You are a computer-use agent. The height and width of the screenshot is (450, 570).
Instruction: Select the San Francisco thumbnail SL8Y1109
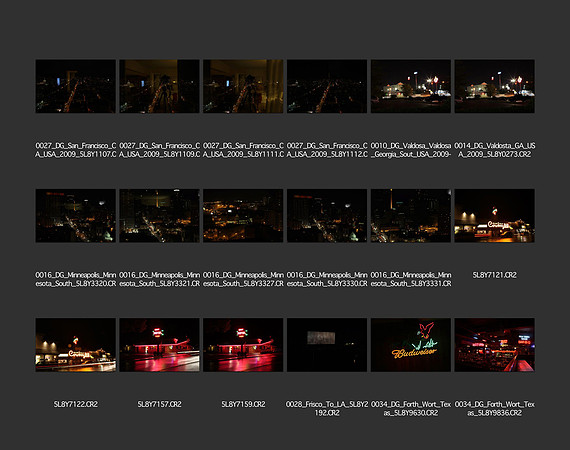click(159, 86)
